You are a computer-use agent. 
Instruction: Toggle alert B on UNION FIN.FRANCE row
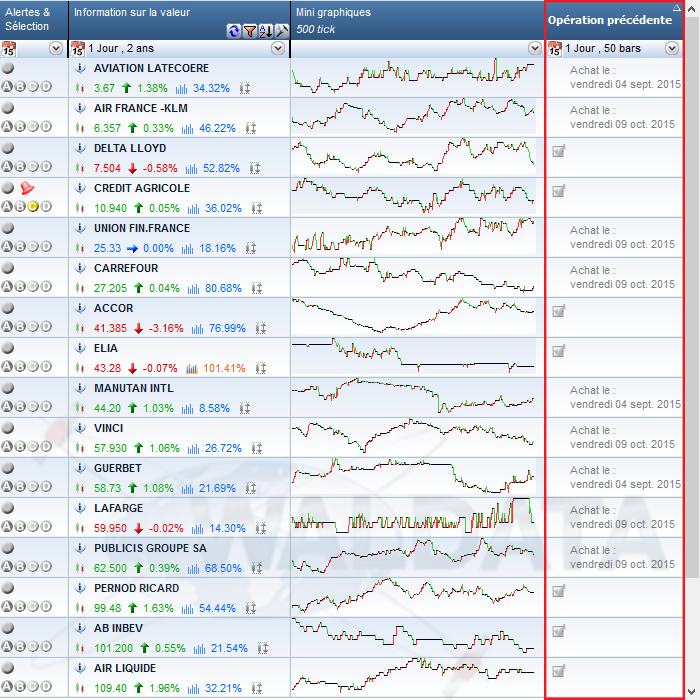click(x=20, y=246)
